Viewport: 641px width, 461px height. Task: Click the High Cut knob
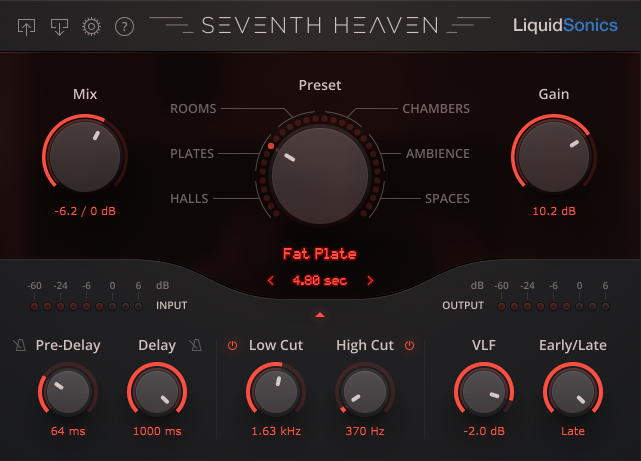(365, 392)
